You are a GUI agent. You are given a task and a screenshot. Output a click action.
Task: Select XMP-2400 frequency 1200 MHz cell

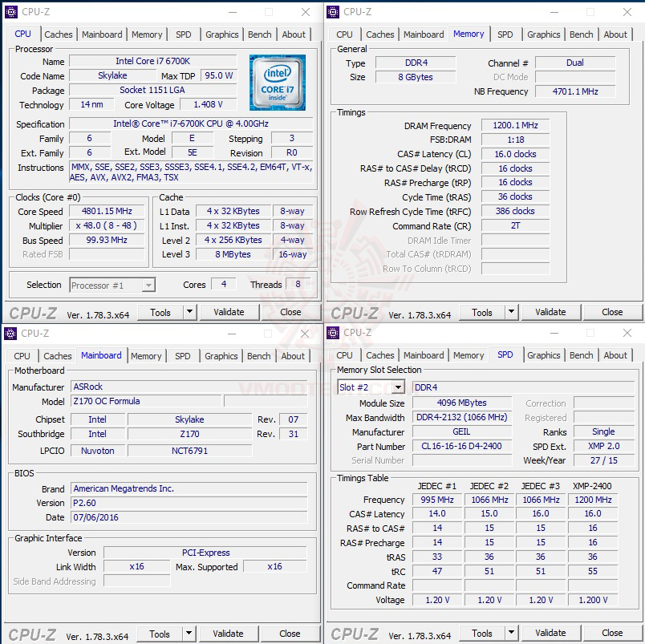click(593, 500)
